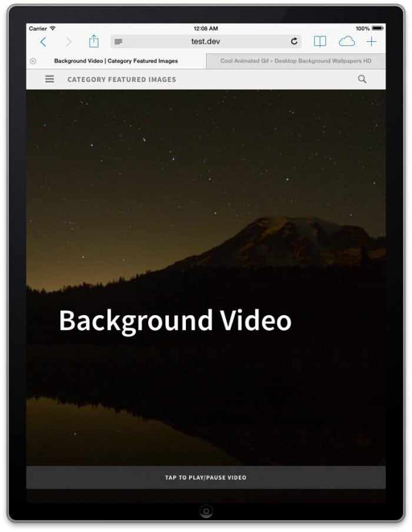Select the Background Video | Category Featured Images tab
The height and width of the screenshot is (532, 412).
pyautogui.click(x=116, y=61)
